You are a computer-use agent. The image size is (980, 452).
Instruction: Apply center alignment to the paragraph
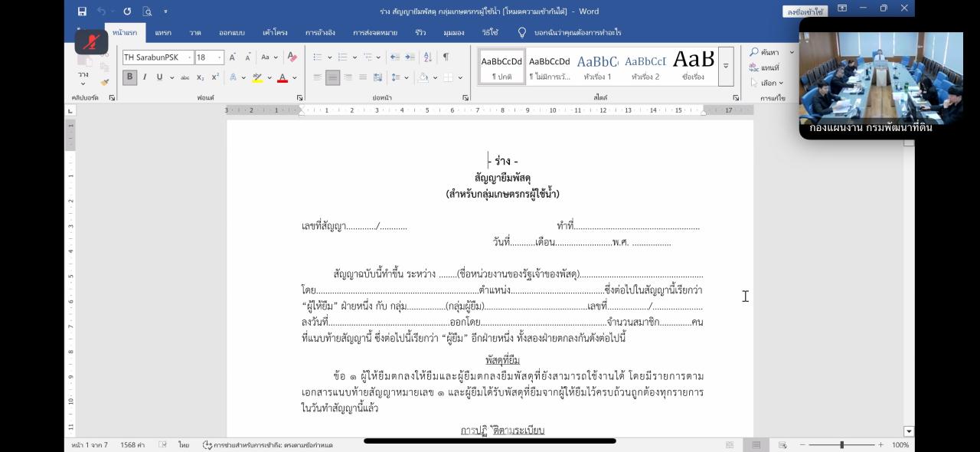coord(333,77)
